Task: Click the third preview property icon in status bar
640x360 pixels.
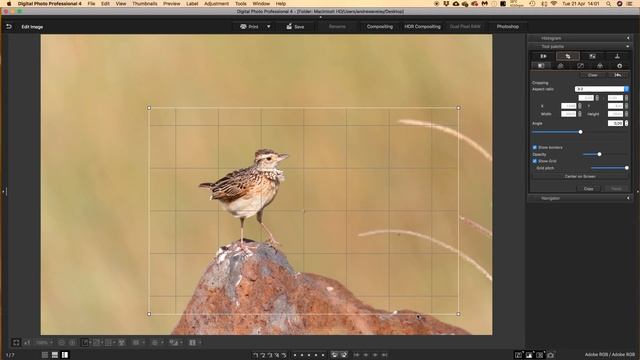Action: (x=540, y=355)
